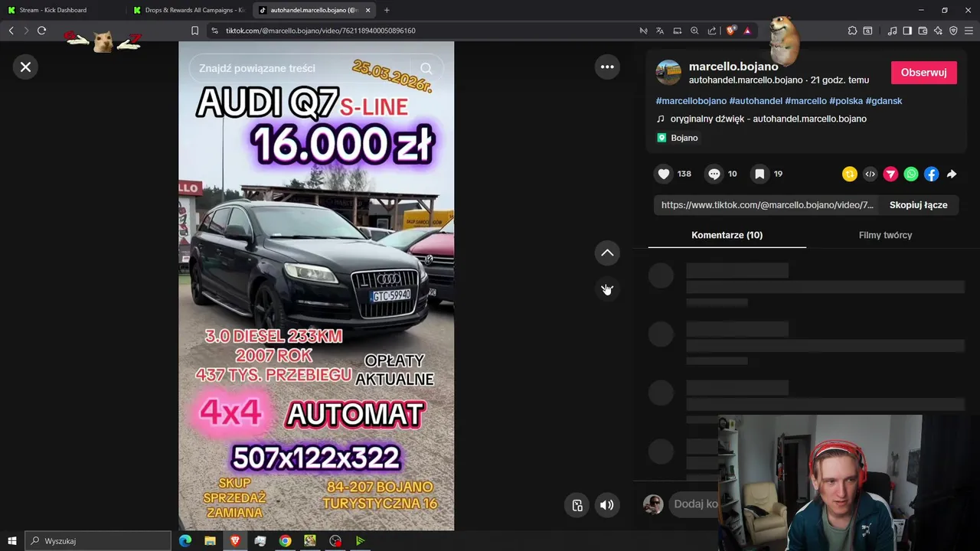Save the video with the bookmark icon

(x=759, y=174)
